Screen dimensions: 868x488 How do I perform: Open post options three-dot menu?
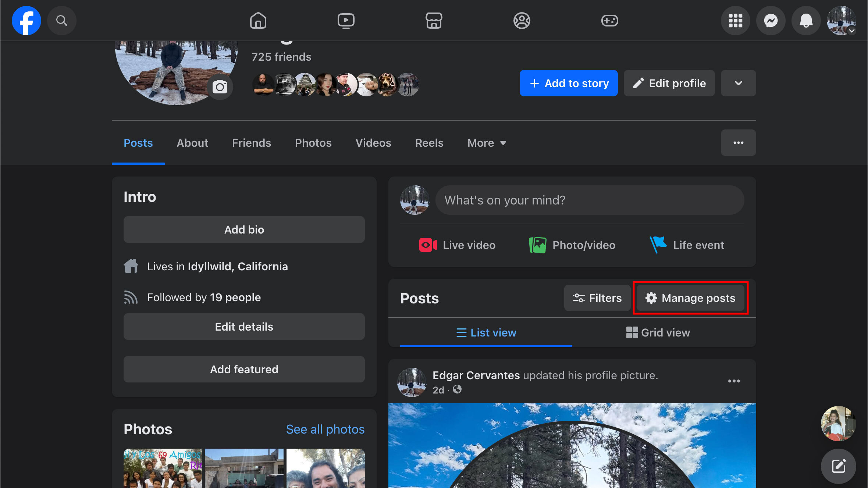click(x=734, y=381)
